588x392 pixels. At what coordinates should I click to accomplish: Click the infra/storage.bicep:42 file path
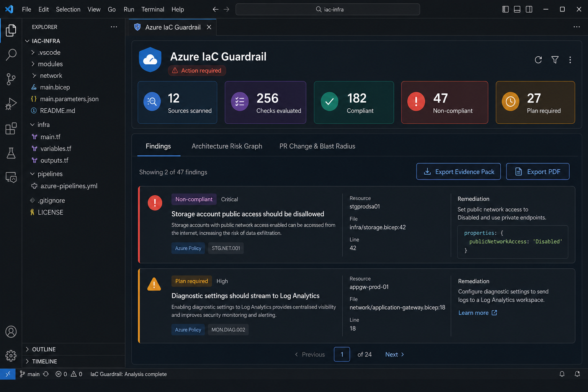[x=377, y=227]
